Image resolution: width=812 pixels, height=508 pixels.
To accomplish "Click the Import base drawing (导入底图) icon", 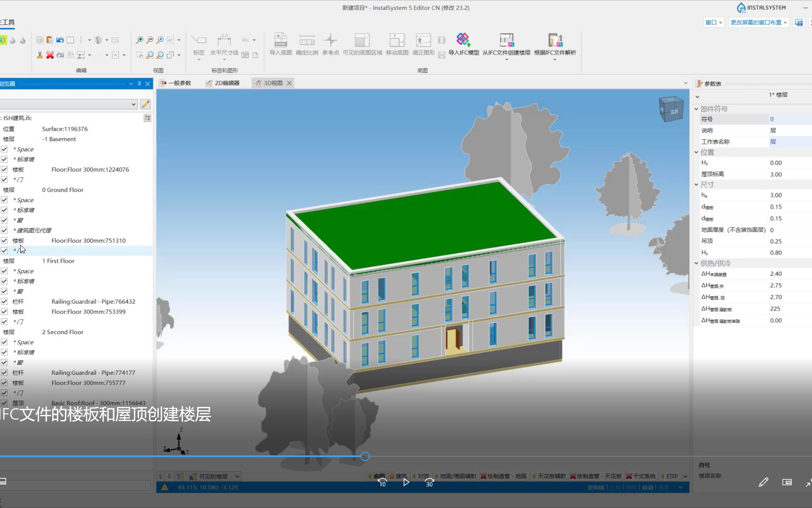I will (x=281, y=40).
